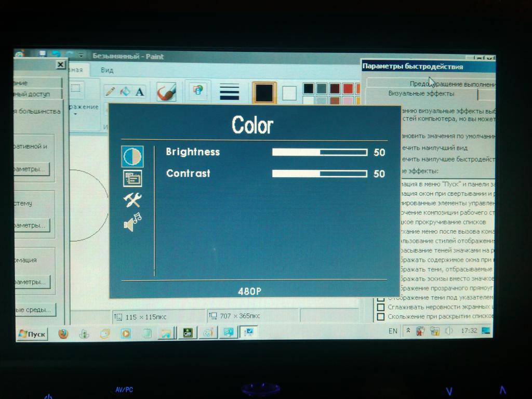The image size is (532, 399).
Task: Switch to the Вид tab in Paint
Action: (x=107, y=70)
